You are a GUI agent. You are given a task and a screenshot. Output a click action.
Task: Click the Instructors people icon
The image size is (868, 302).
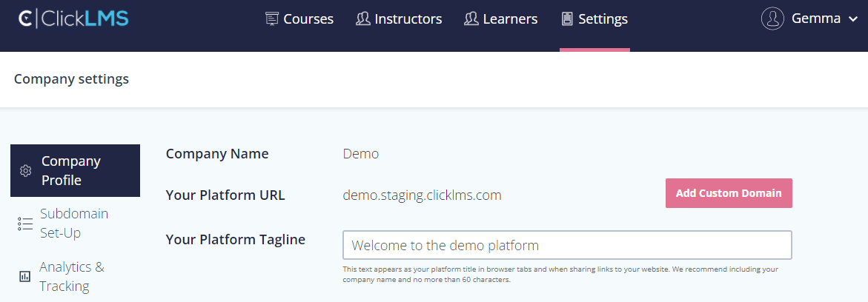(363, 19)
